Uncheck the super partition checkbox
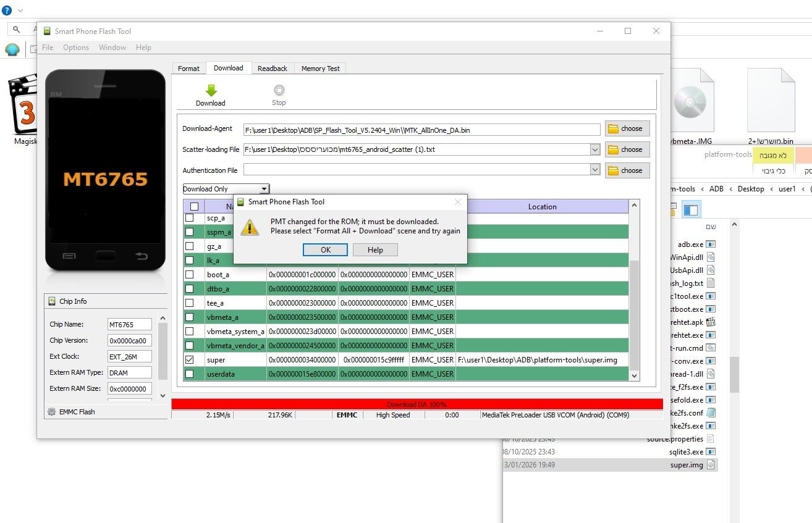812x523 pixels. (x=190, y=359)
